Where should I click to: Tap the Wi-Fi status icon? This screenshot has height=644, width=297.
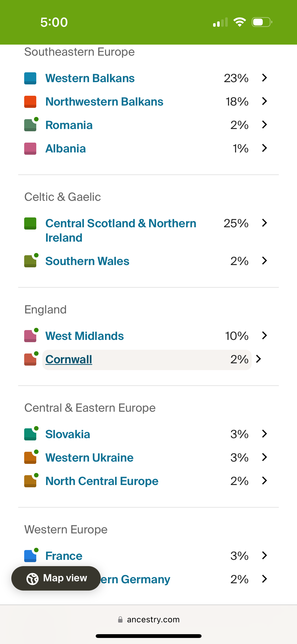pos(240,22)
